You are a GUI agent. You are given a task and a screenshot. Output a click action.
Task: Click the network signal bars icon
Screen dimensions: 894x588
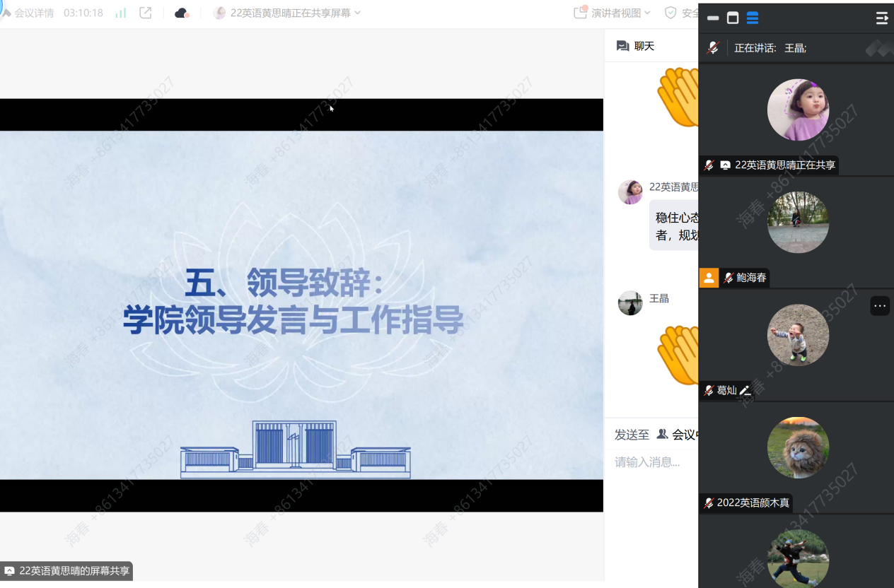click(x=121, y=13)
